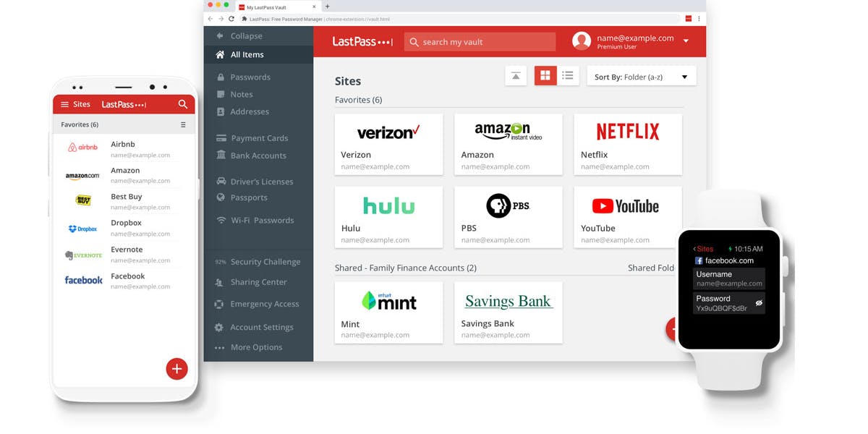Collapse the vault sidebar

click(x=239, y=35)
